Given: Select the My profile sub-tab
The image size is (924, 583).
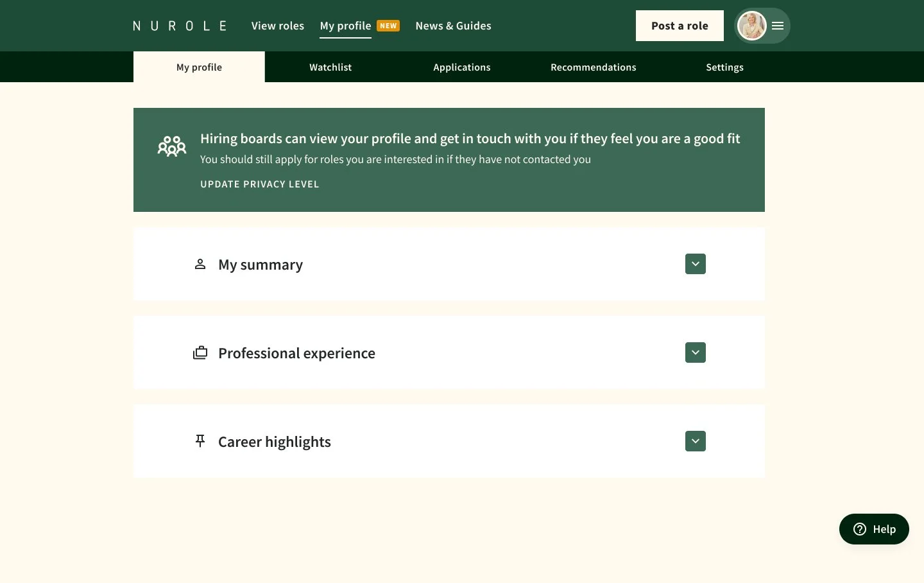Looking at the screenshot, I should pyautogui.click(x=199, y=67).
